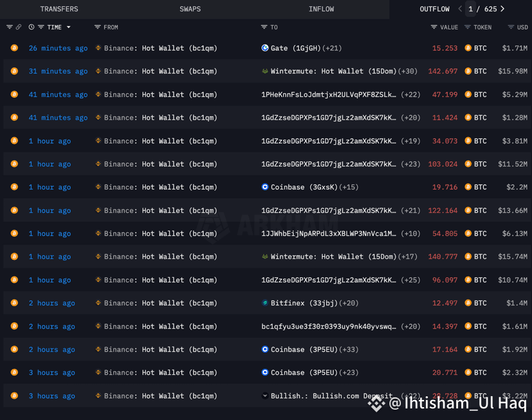Click Bitcoin chain icon on Bullish row

tap(14, 395)
